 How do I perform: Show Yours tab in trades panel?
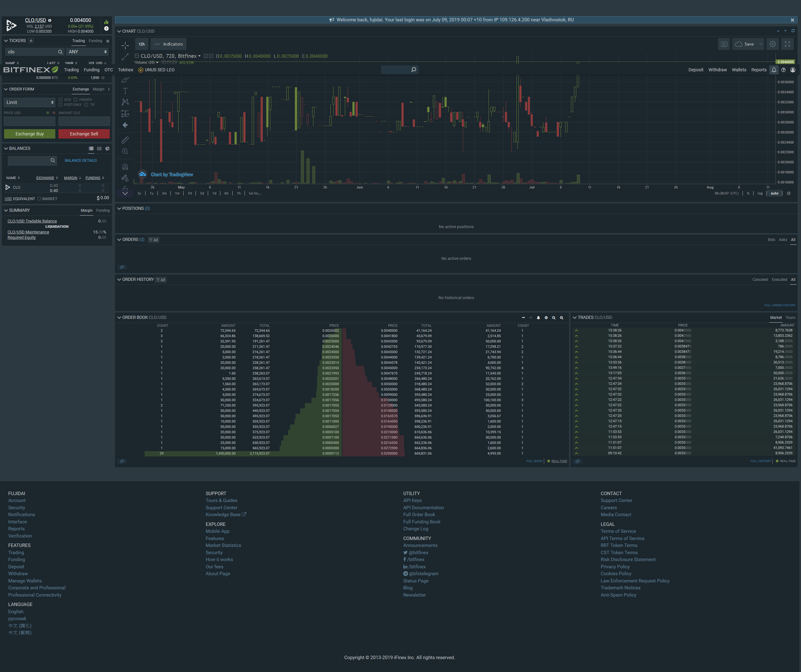pos(790,318)
